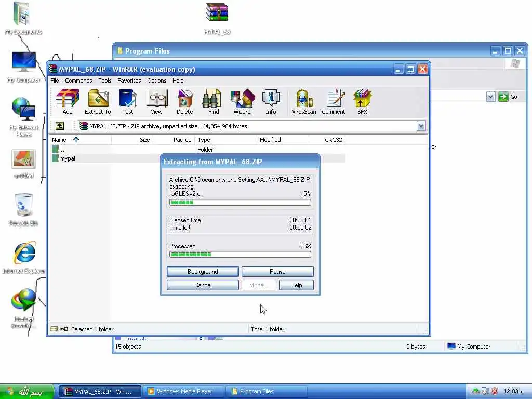The image size is (532, 399).
Task: Click the Delete toolbar icon
Action: [x=184, y=101]
